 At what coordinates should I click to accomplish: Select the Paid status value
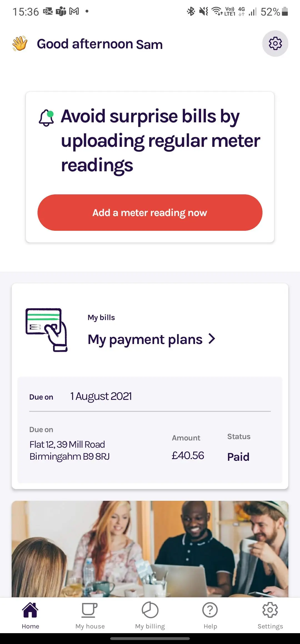[238, 457]
